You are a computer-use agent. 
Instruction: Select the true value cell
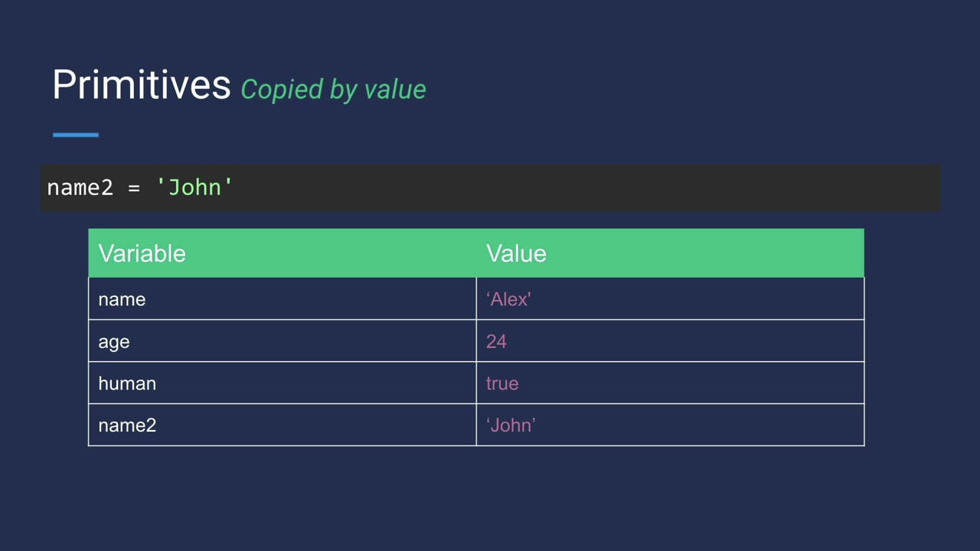tap(670, 383)
